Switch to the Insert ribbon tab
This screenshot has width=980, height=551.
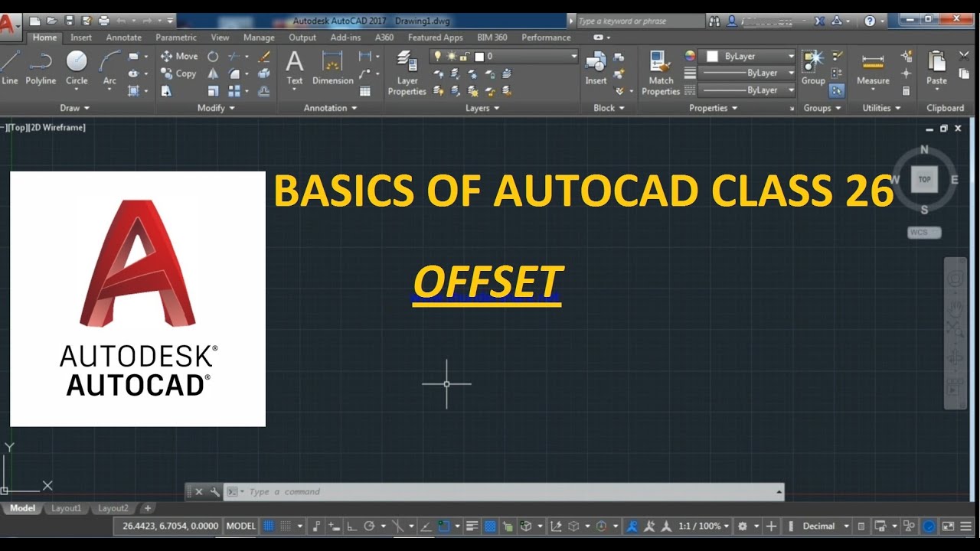[x=81, y=37]
